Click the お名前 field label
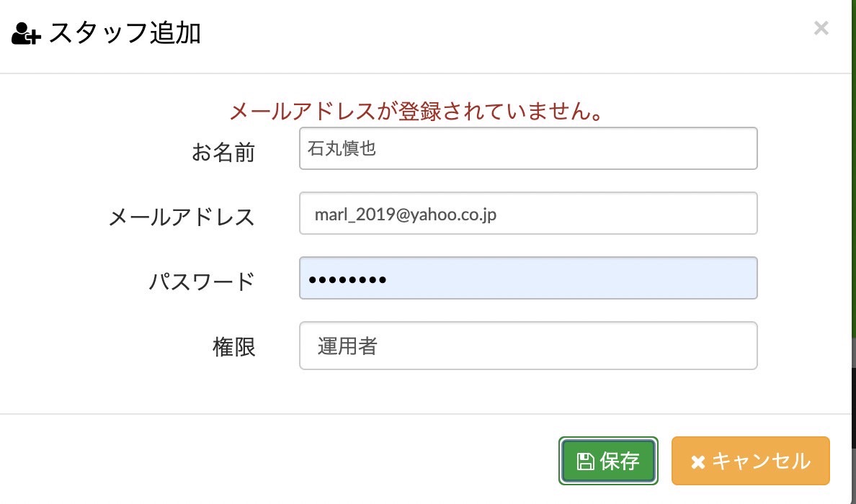Viewport: 856px width, 504px height. click(x=223, y=152)
